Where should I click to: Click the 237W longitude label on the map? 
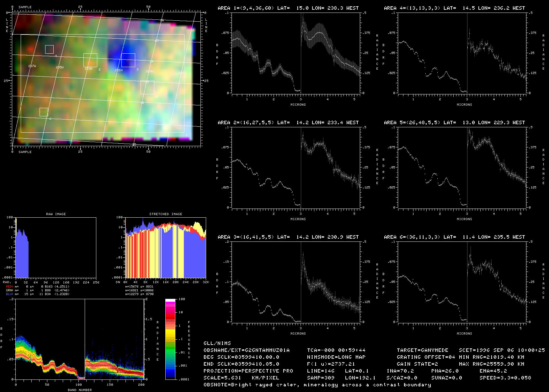click(32, 66)
